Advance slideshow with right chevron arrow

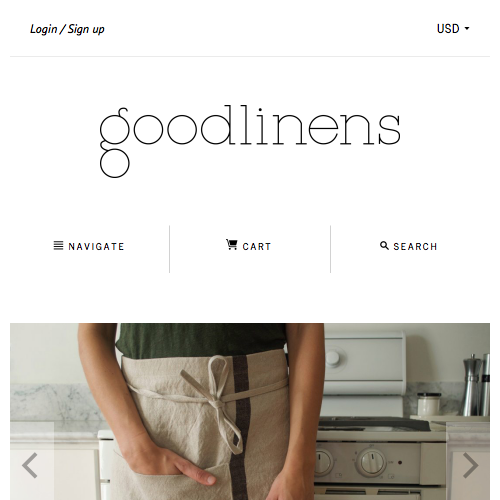pyautogui.click(x=470, y=465)
